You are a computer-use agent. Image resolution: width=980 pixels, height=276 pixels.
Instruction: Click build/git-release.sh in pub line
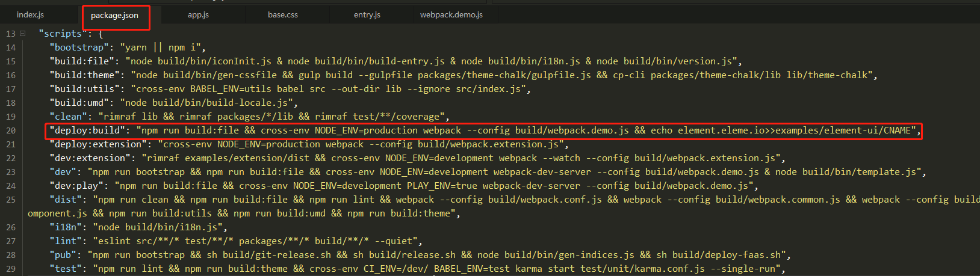pos(277,255)
